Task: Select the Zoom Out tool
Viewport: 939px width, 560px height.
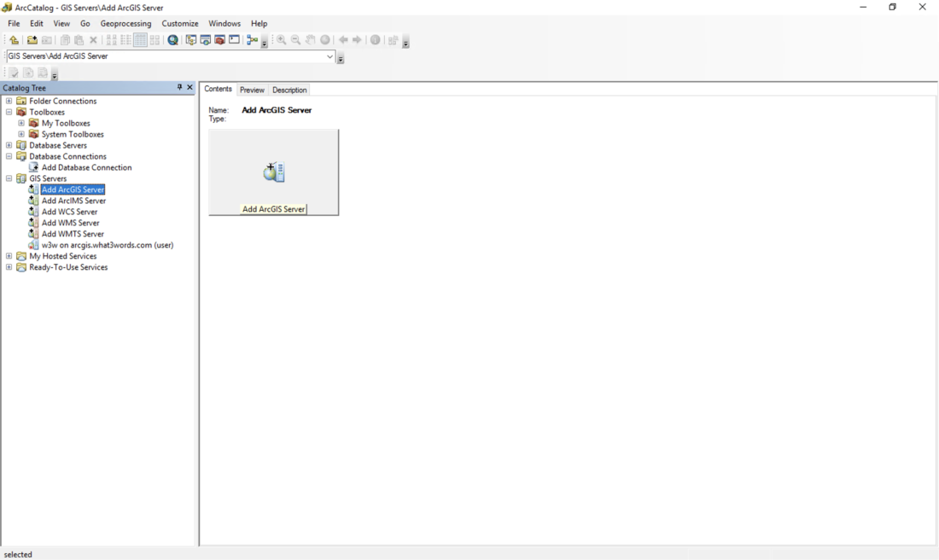Action: [x=295, y=40]
